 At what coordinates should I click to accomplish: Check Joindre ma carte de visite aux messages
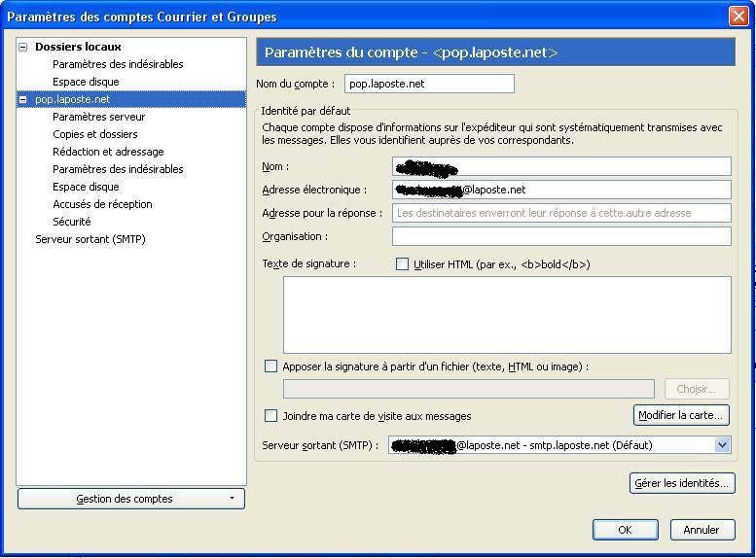click(x=270, y=416)
